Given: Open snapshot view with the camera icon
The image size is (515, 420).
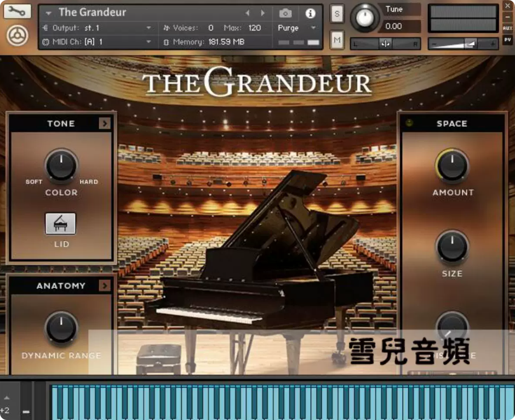Looking at the screenshot, I should tap(285, 13).
